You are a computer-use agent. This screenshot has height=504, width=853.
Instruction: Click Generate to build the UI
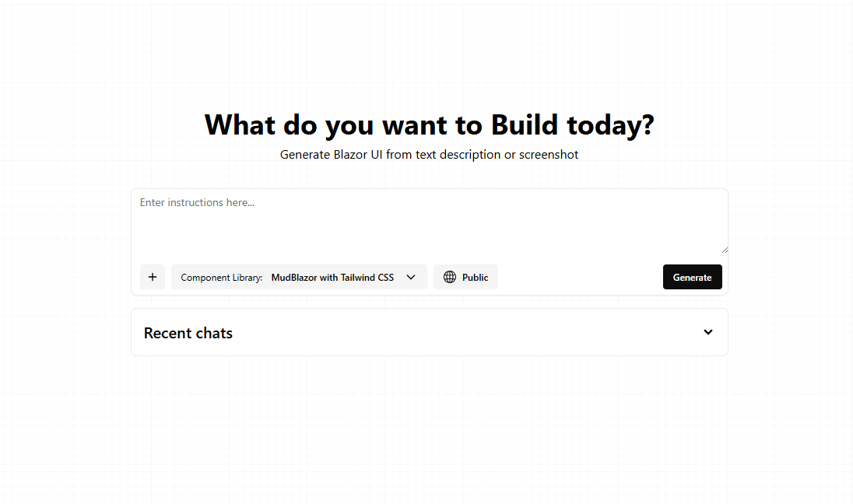click(x=692, y=277)
